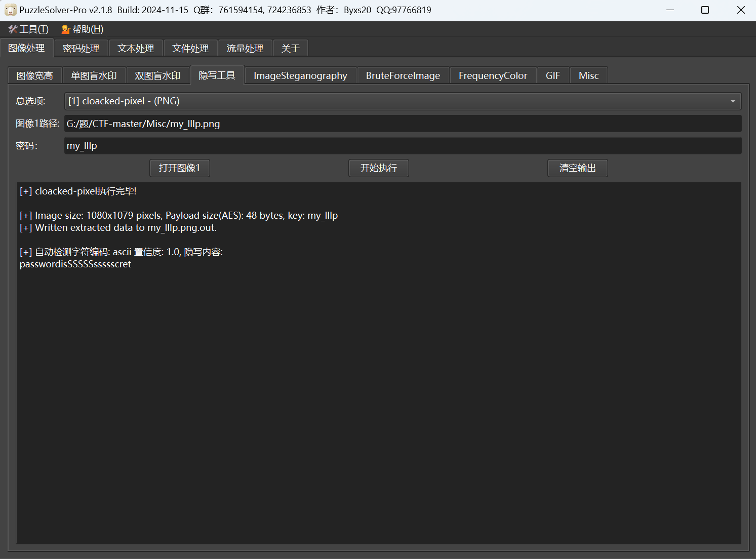Switch to the 流量处理 main tab

245,49
